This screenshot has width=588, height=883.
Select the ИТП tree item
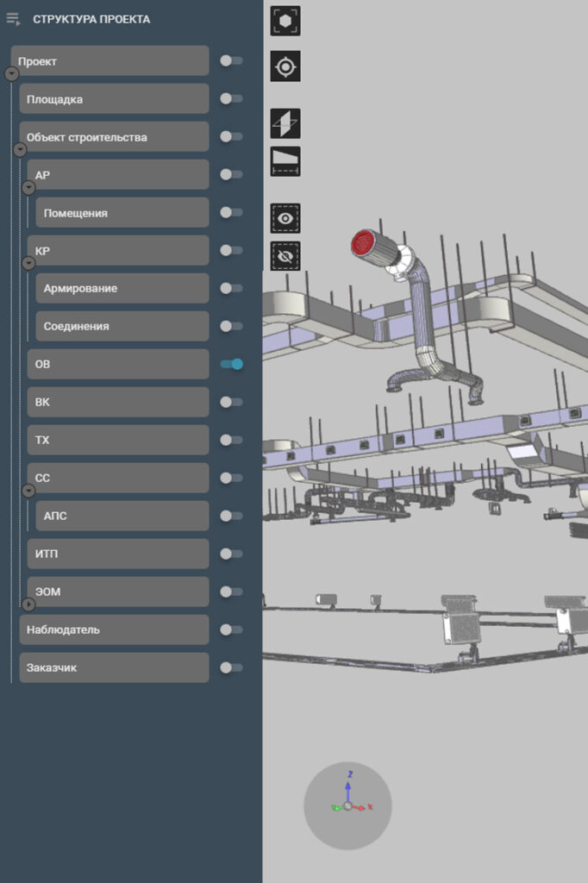pyautogui.click(x=117, y=554)
